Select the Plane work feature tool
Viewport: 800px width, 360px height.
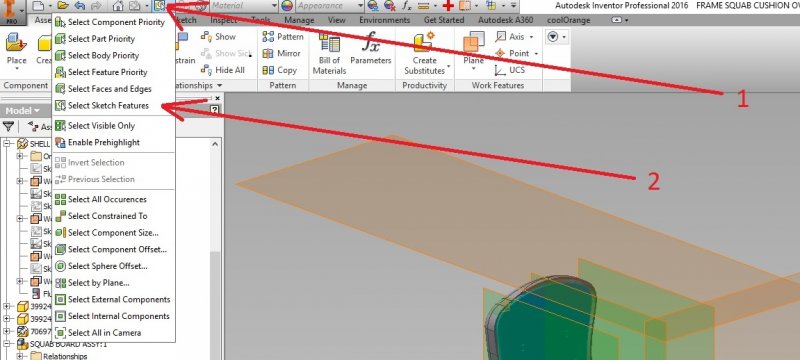coord(473,51)
